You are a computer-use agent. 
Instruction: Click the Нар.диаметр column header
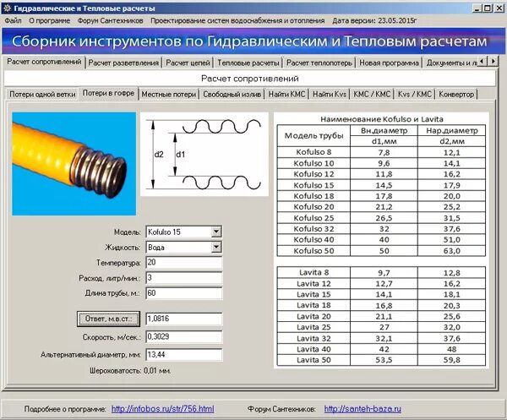[x=452, y=131]
